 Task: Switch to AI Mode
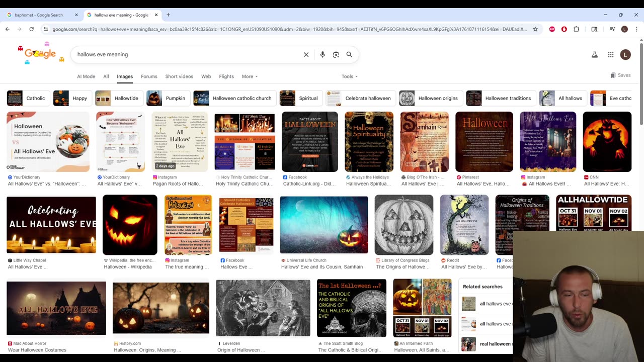[x=86, y=76]
